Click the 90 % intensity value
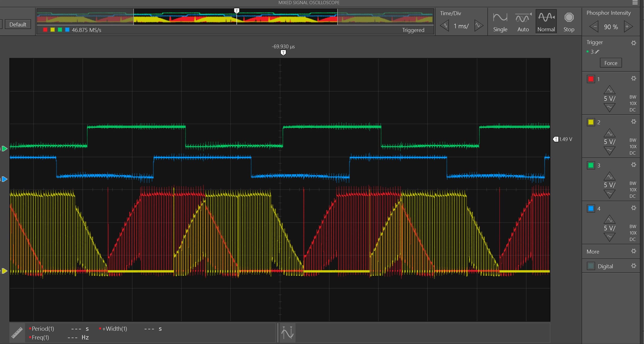The image size is (644, 344). coord(610,27)
